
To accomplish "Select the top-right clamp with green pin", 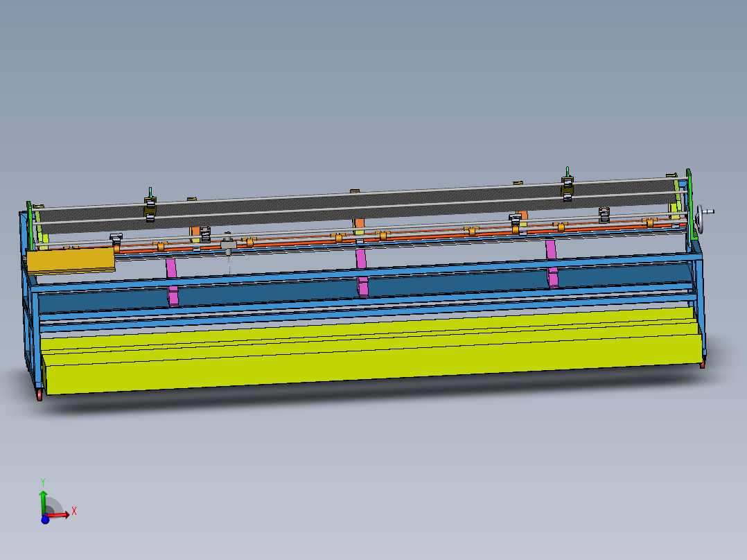I will [567, 184].
